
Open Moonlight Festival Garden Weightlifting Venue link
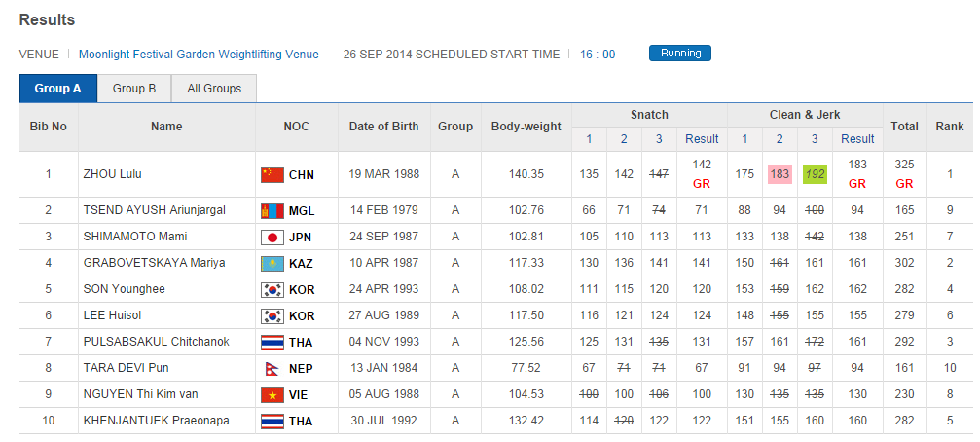click(x=199, y=55)
